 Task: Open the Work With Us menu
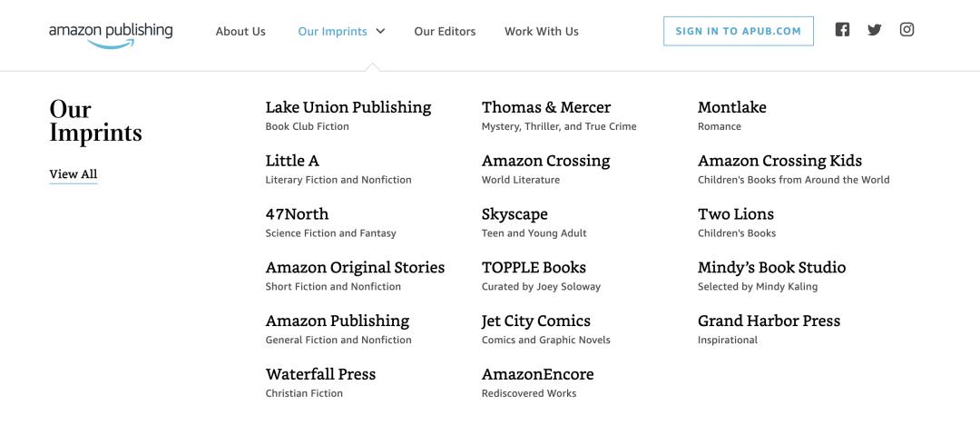[x=542, y=31]
